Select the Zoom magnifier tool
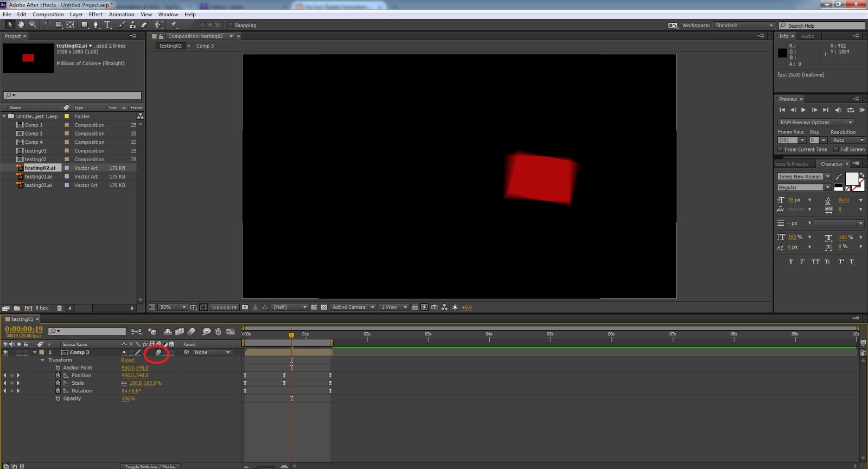Screen dimensions: 868x469 (33, 24)
